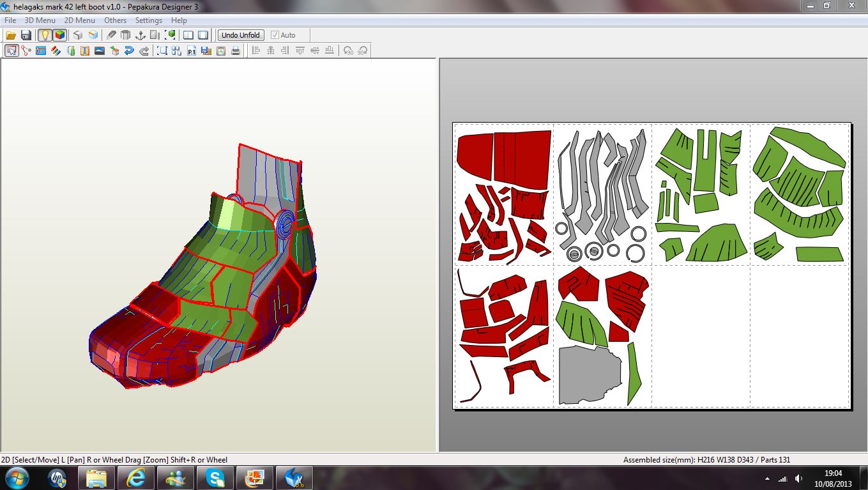Switch to single-pane window layout icon
868x490 pixels.
pos(203,35)
